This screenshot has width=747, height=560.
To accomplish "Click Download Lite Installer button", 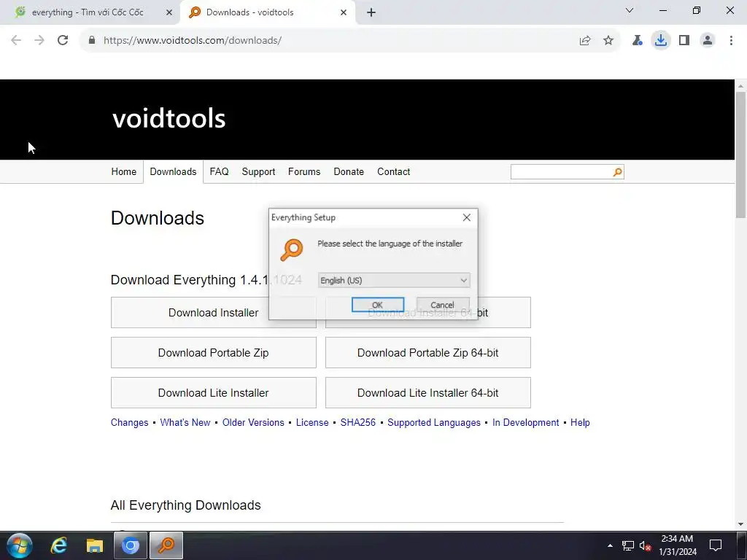I will [x=214, y=393].
